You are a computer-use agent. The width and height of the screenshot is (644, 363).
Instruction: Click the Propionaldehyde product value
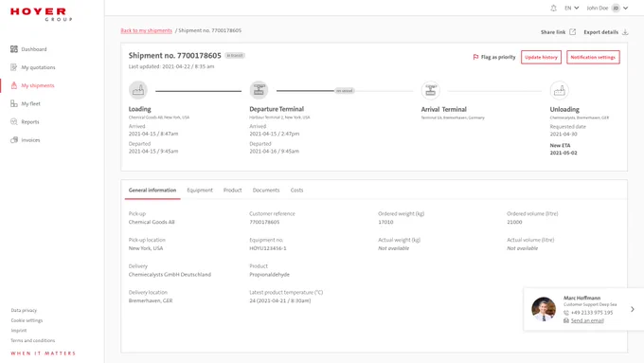[x=269, y=274]
